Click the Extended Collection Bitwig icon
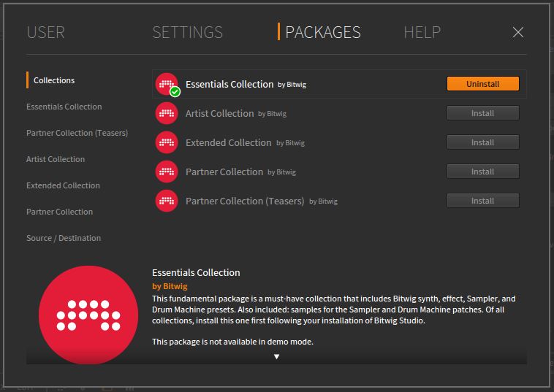This screenshot has height=392, width=554. click(167, 142)
